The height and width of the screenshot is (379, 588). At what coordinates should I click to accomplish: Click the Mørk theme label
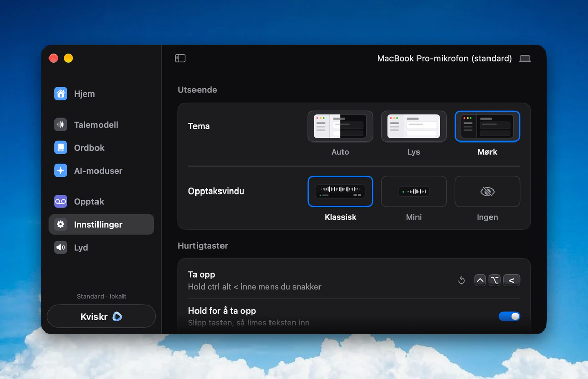click(x=487, y=152)
